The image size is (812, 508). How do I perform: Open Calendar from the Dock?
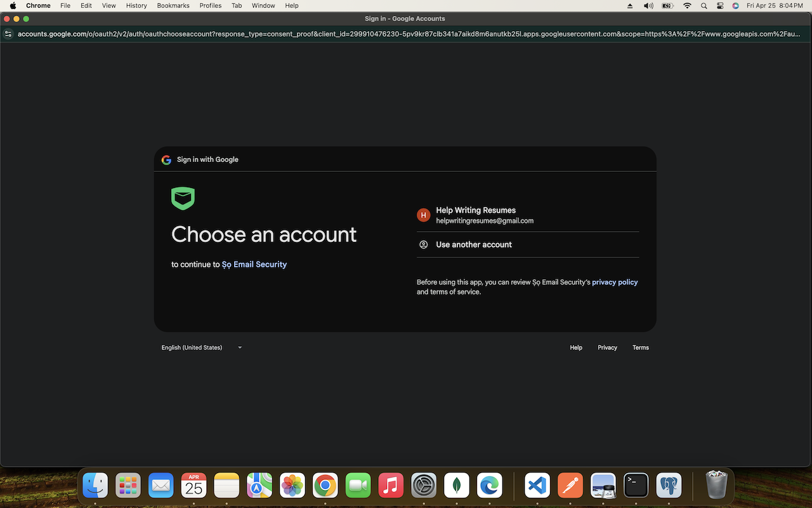point(194,486)
